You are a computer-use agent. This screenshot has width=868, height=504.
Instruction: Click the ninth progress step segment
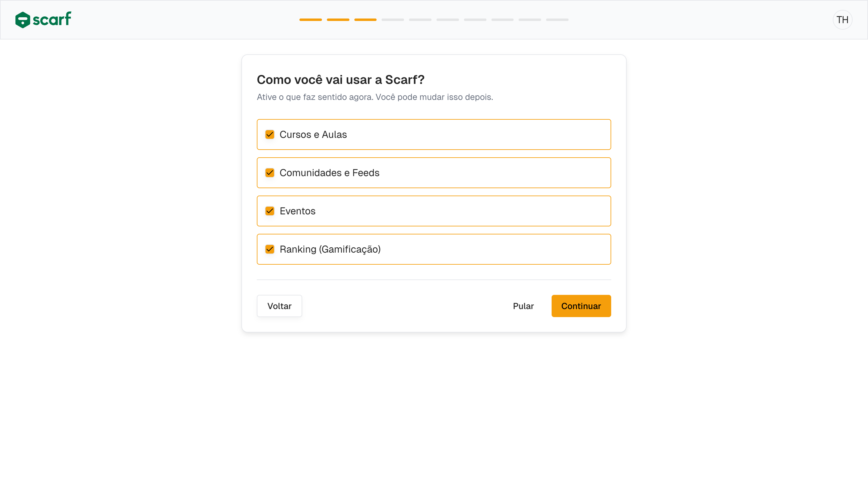coord(530,20)
